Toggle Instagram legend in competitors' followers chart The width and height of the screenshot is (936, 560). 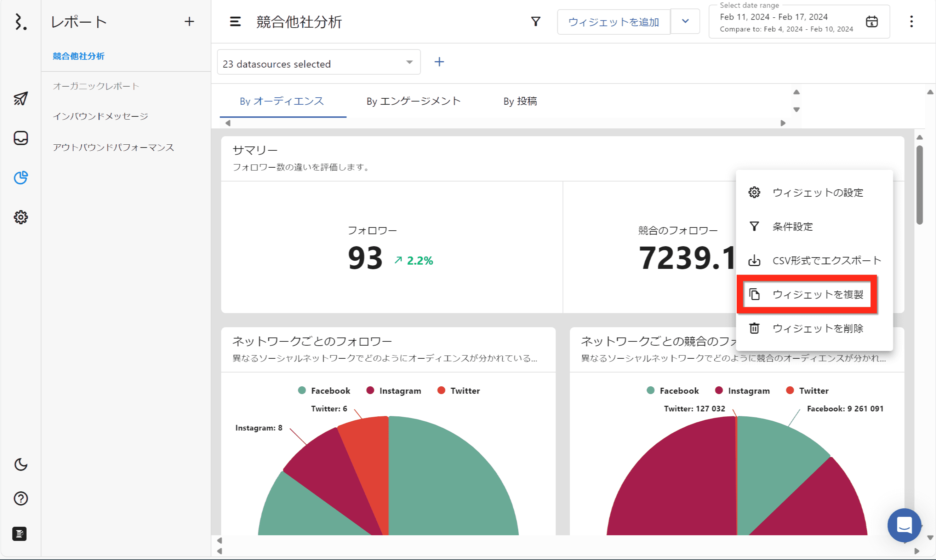[x=742, y=391]
